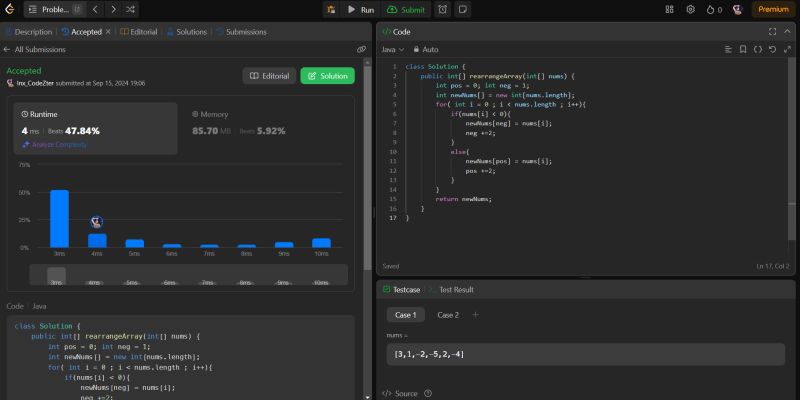Click the LeetCode logo icon
This screenshot has height=400, width=800.
click(x=9, y=9)
